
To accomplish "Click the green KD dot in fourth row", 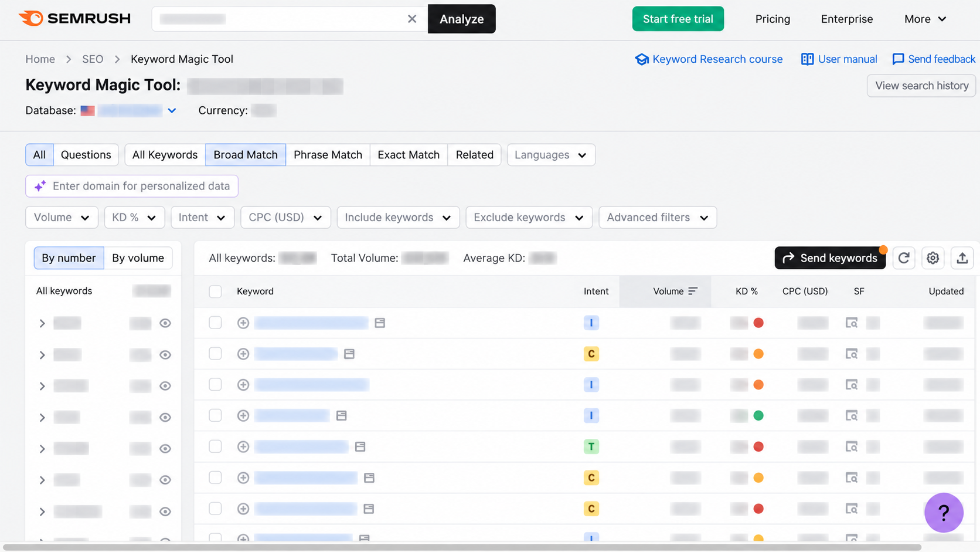I will coord(758,416).
